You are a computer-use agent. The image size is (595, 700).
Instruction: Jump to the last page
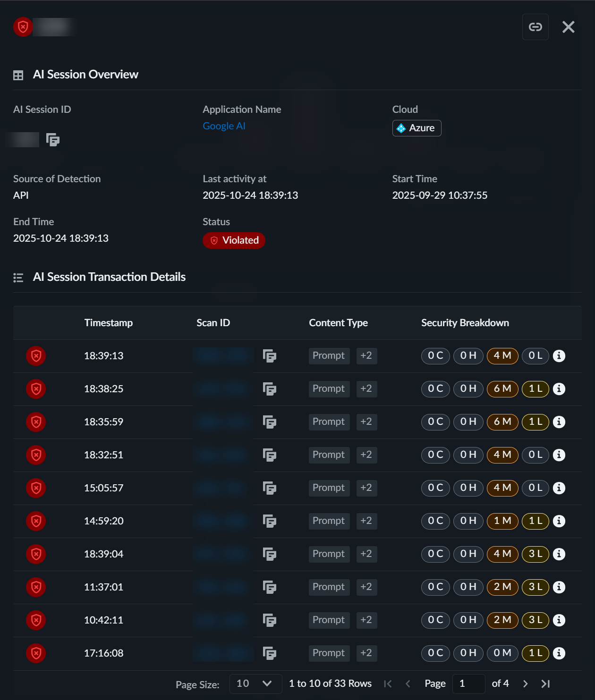[x=545, y=683]
